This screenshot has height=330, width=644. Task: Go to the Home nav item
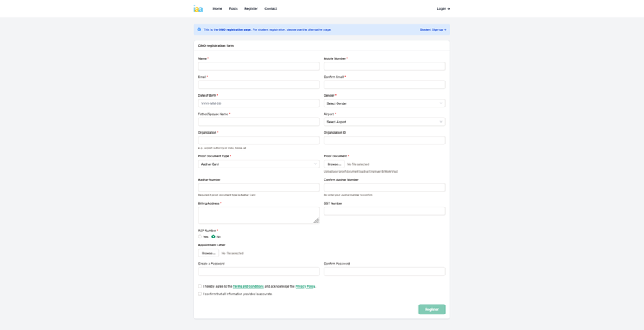click(x=217, y=8)
